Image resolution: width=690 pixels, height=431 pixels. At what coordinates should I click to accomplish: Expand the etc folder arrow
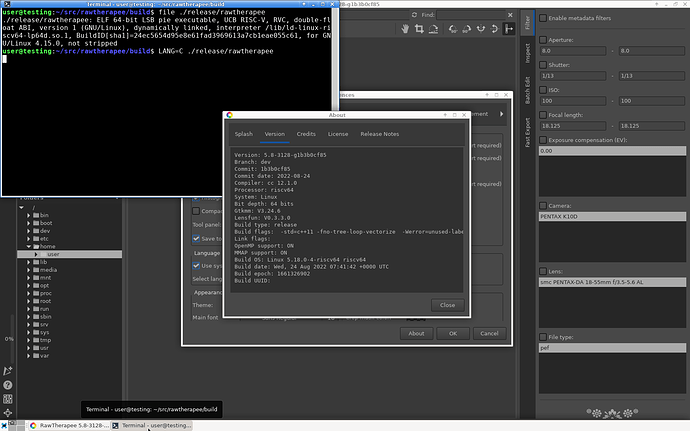pos(29,239)
